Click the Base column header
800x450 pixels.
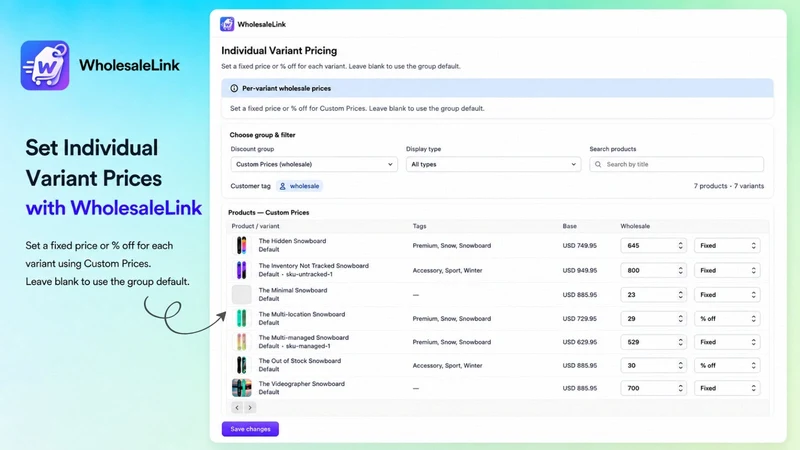569,226
